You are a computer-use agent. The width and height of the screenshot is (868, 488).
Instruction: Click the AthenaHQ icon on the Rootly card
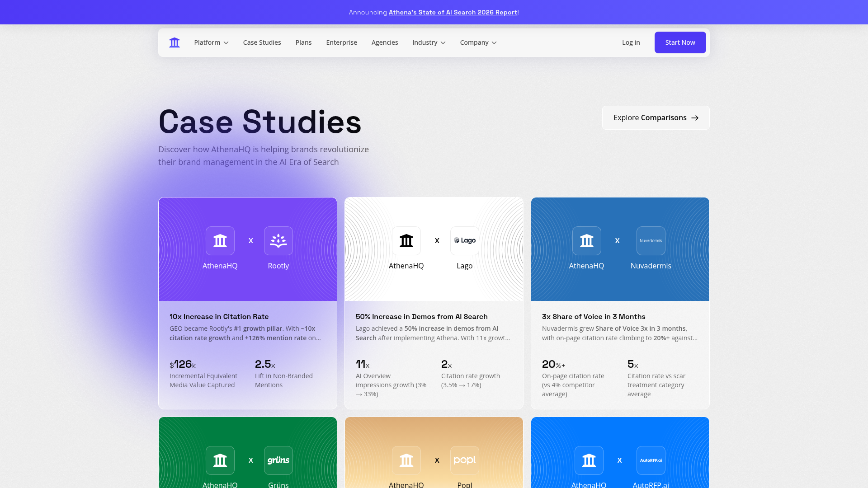(220, 241)
